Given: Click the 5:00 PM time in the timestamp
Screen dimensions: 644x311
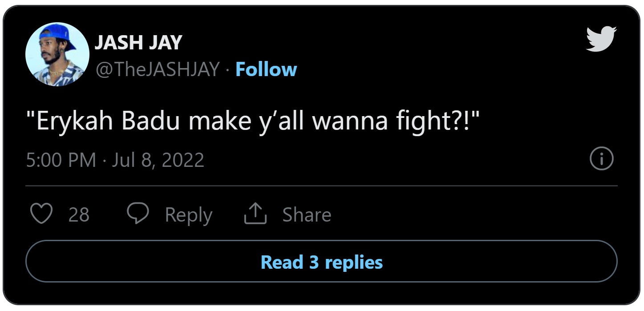Looking at the screenshot, I should 61,160.
